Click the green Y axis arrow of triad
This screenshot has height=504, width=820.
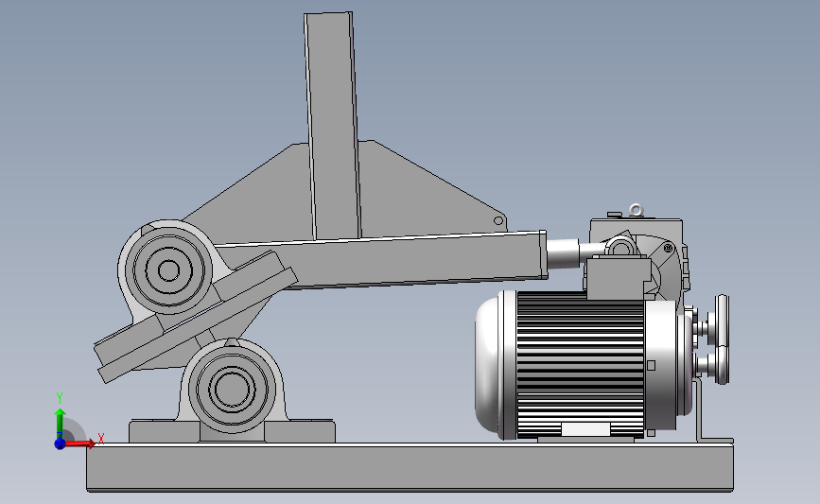[x=60, y=424]
